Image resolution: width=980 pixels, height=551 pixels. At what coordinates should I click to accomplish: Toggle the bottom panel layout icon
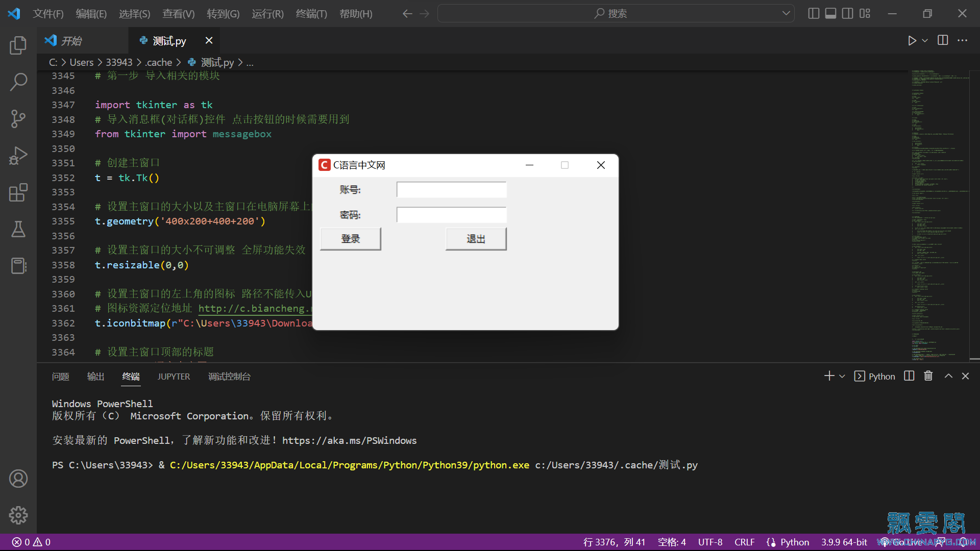point(831,13)
